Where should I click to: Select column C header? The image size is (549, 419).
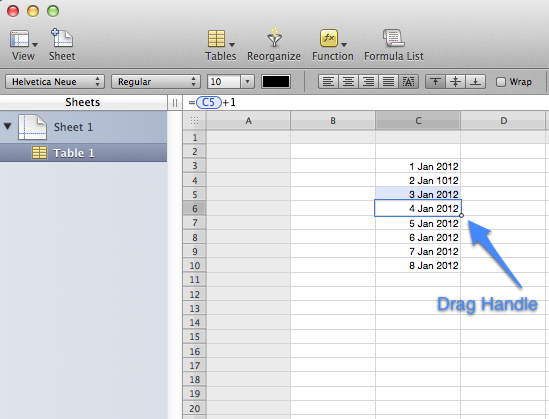pyautogui.click(x=418, y=121)
